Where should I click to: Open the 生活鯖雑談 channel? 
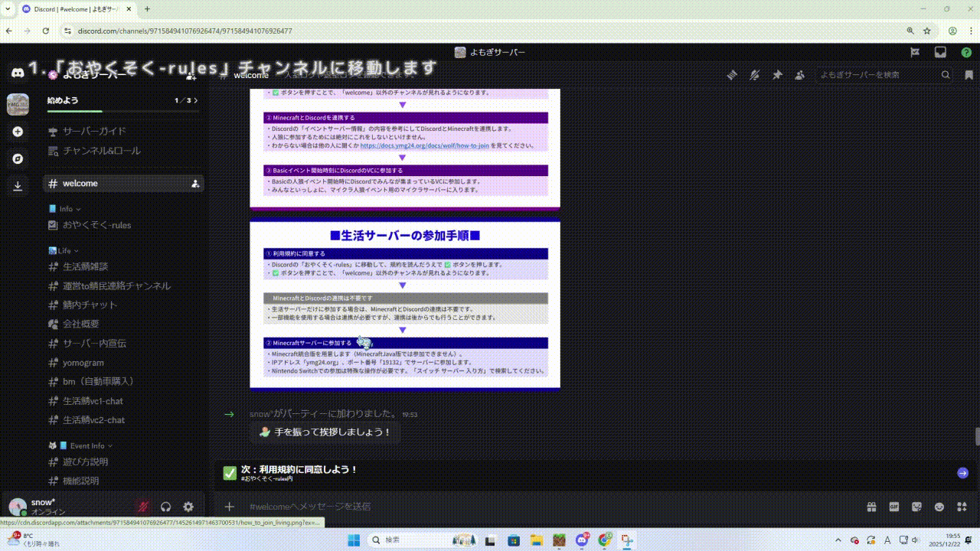pos(124,266)
